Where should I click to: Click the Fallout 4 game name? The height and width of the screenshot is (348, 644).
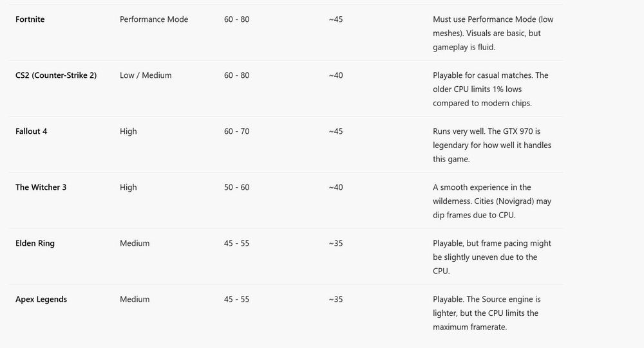[x=32, y=131]
